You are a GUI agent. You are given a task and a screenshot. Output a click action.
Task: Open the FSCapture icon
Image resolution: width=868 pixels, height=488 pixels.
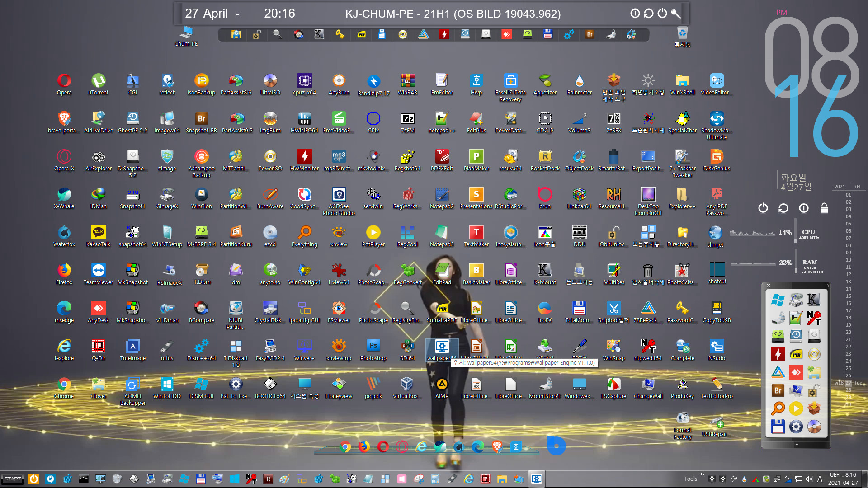pos(613,388)
